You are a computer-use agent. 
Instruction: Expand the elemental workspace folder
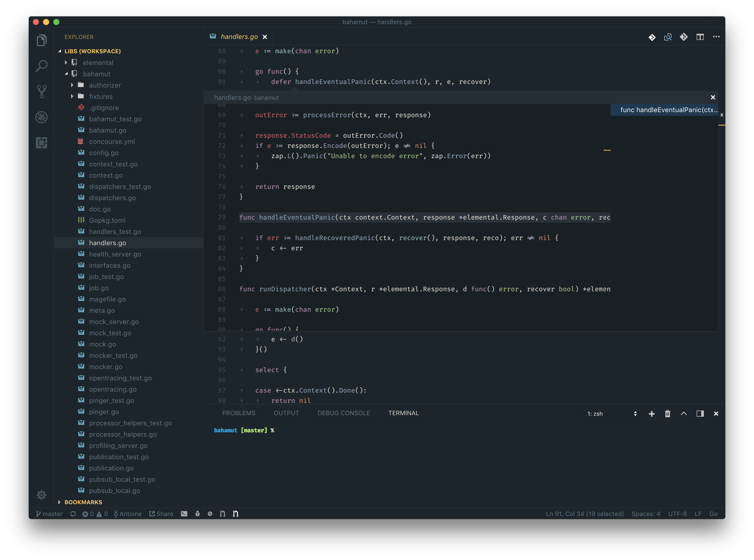click(x=98, y=63)
